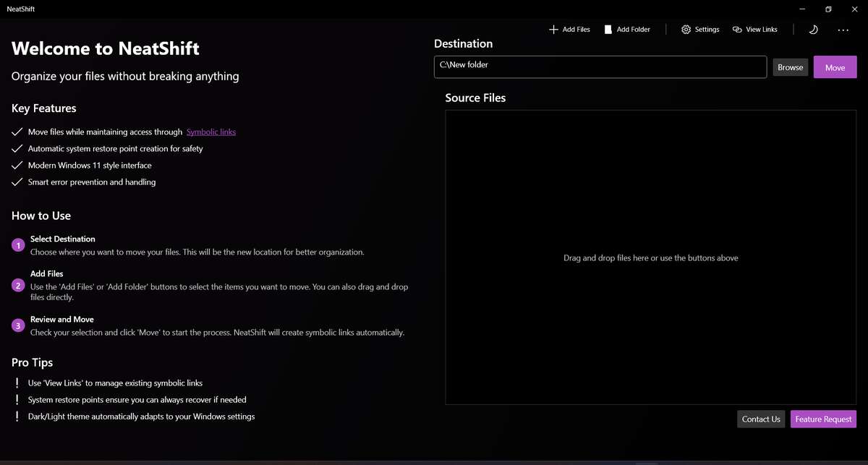Toggle dark mode with the moon icon
The image size is (868, 465).
(813, 30)
